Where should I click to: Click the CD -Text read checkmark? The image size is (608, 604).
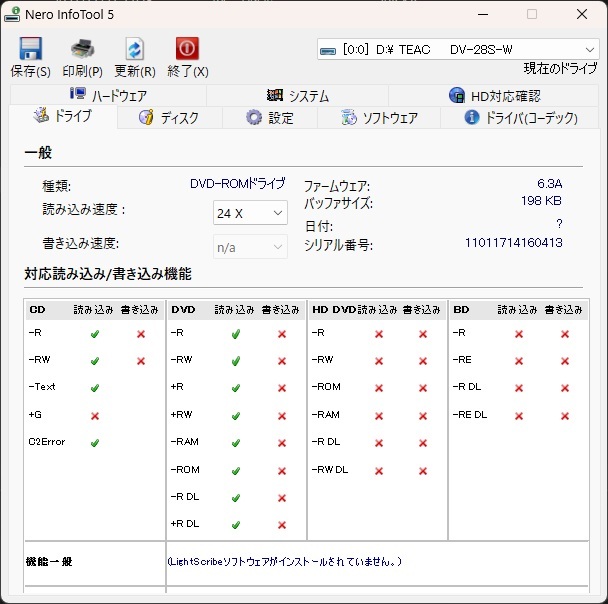[x=95, y=388]
